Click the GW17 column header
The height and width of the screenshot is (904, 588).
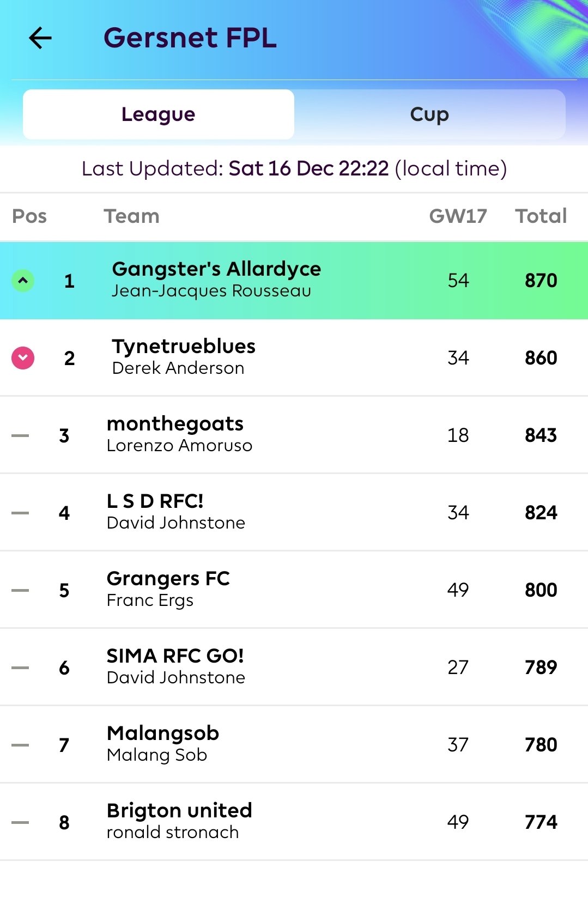coord(458,216)
